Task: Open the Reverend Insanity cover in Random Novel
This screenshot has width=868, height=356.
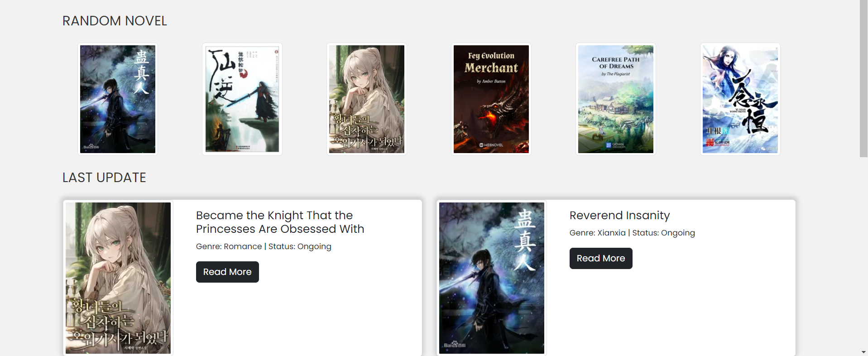Action: (x=118, y=99)
